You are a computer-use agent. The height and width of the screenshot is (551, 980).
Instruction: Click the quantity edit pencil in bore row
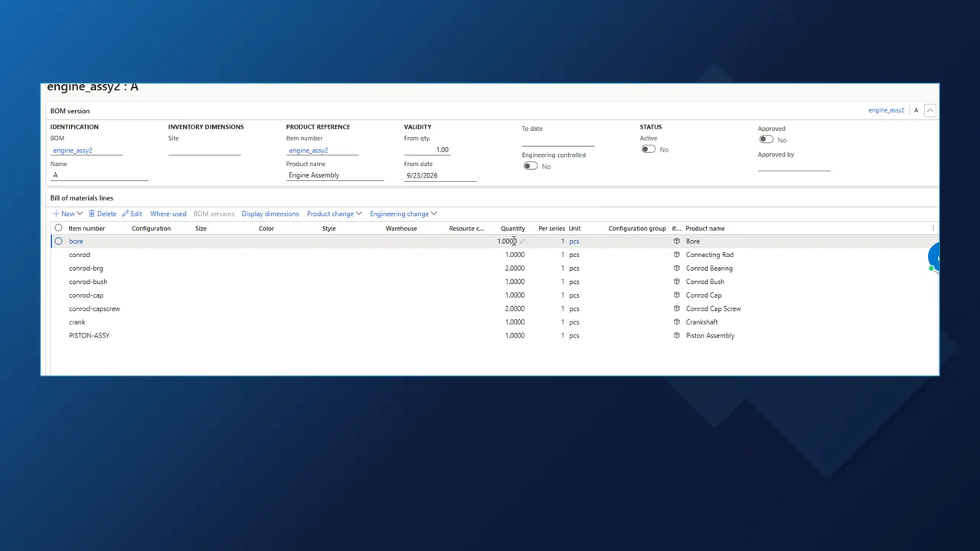(522, 241)
